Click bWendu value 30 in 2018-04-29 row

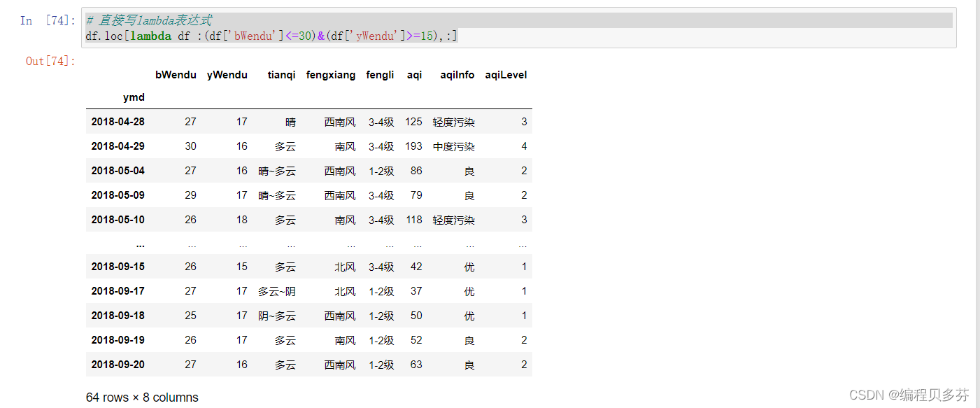click(191, 146)
